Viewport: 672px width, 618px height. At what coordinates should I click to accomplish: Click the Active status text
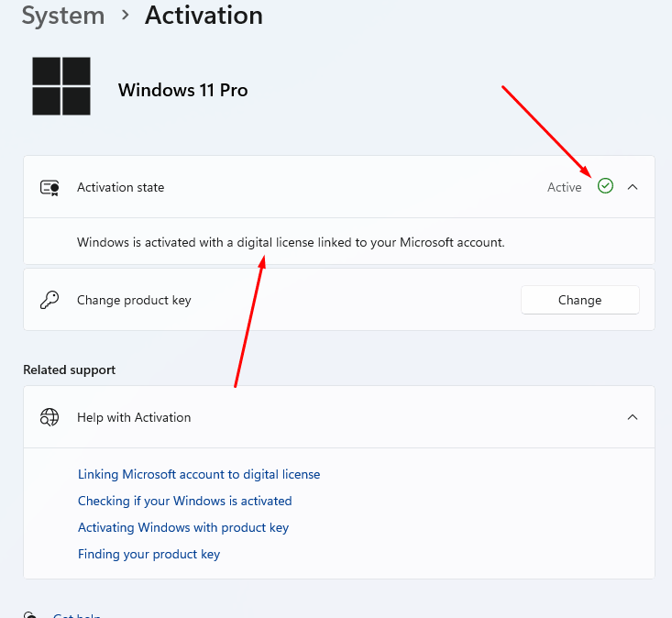coord(564,187)
